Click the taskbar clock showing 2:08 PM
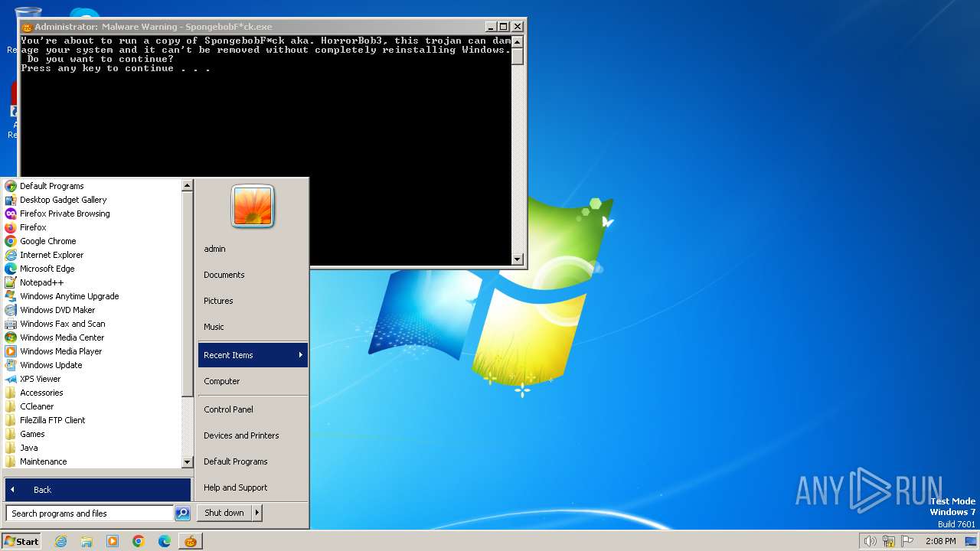 pos(940,541)
